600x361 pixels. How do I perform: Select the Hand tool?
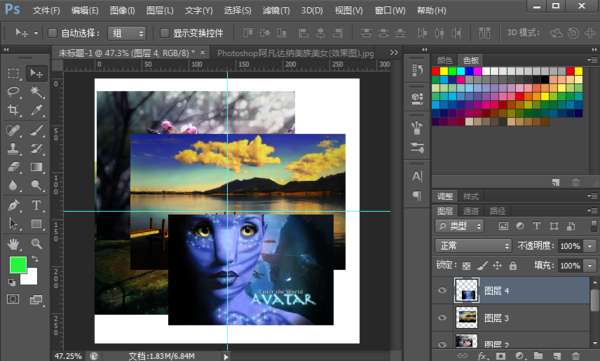(x=13, y=243)
